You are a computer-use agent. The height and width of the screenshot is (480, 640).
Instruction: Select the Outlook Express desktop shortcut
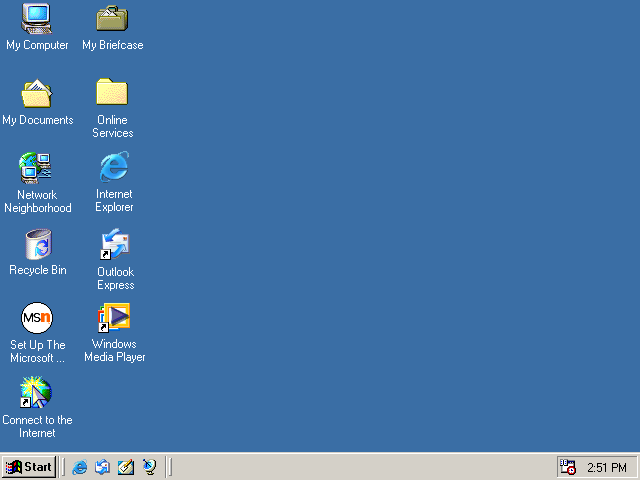click(x=115, y=244)
